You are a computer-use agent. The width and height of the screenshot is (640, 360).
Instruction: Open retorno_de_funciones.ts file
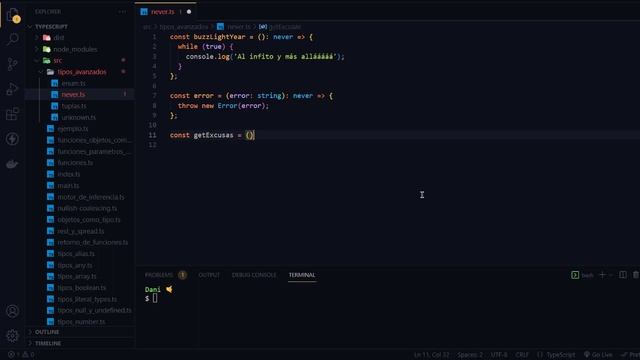(93, 242)
